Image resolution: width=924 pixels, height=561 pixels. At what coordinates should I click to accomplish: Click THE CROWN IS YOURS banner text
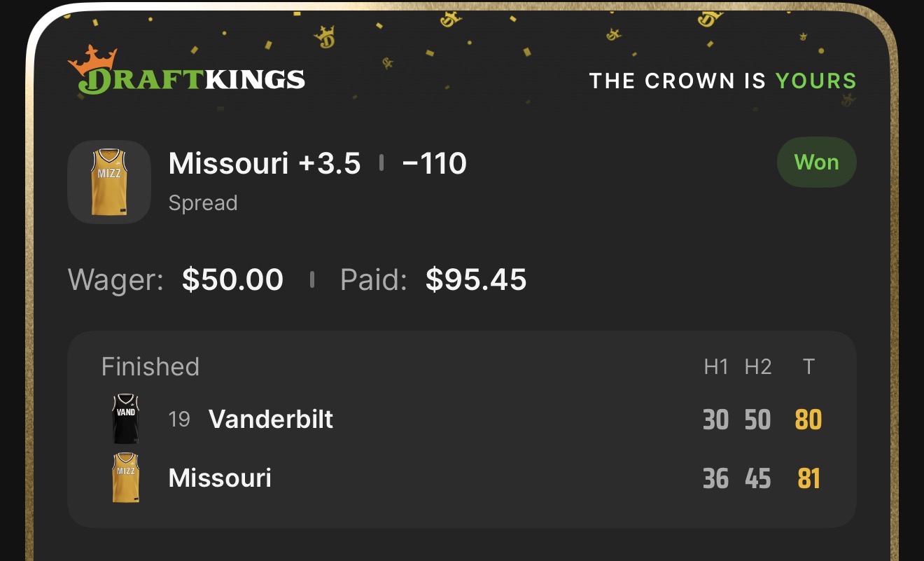[723, 81]
